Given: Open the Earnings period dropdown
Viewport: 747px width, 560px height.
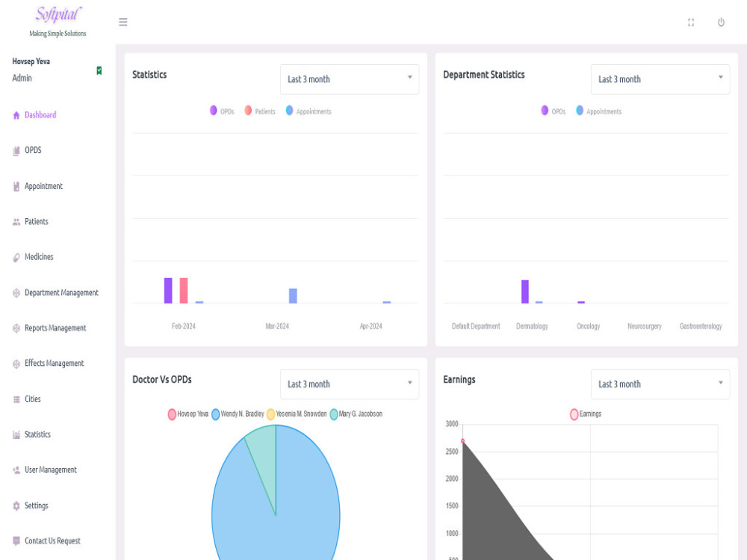Looking at the screenshot, I should pos(660,384).
